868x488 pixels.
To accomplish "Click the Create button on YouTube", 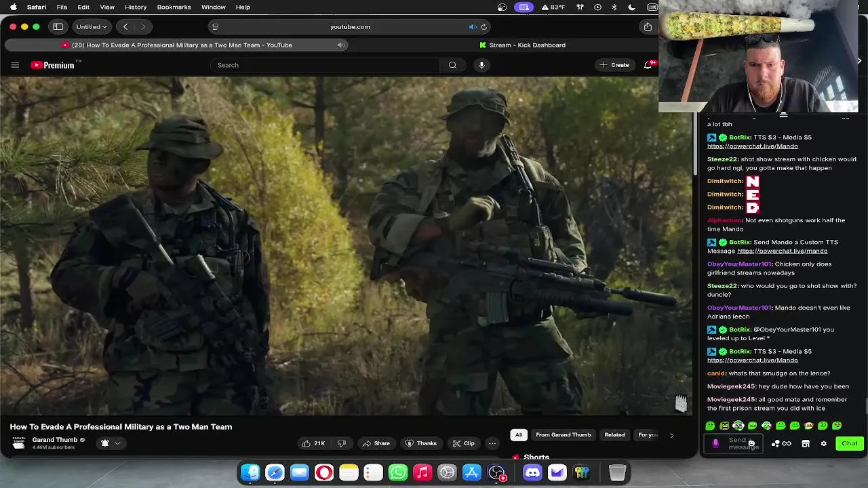I will point(614,65).
